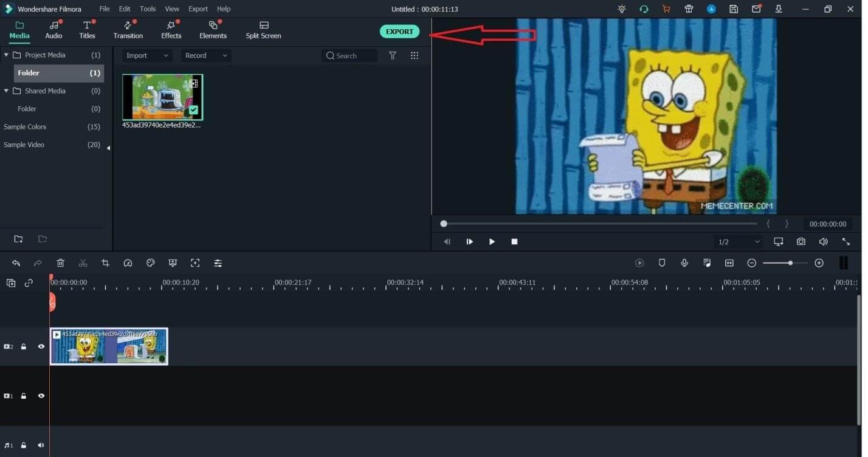Open preview display settings monitor icon
868x457 pixels.
[x=779, y=241]
